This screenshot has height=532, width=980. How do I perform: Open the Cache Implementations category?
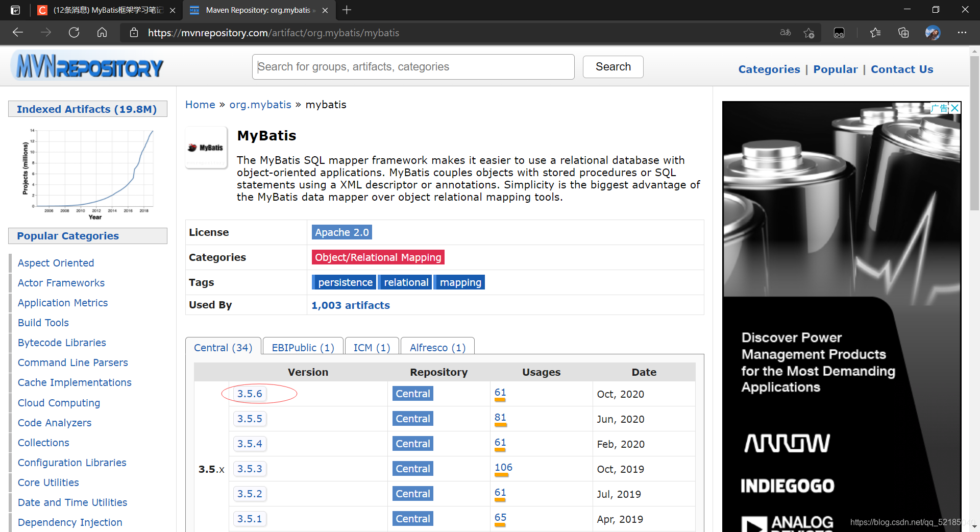(75, 382)
